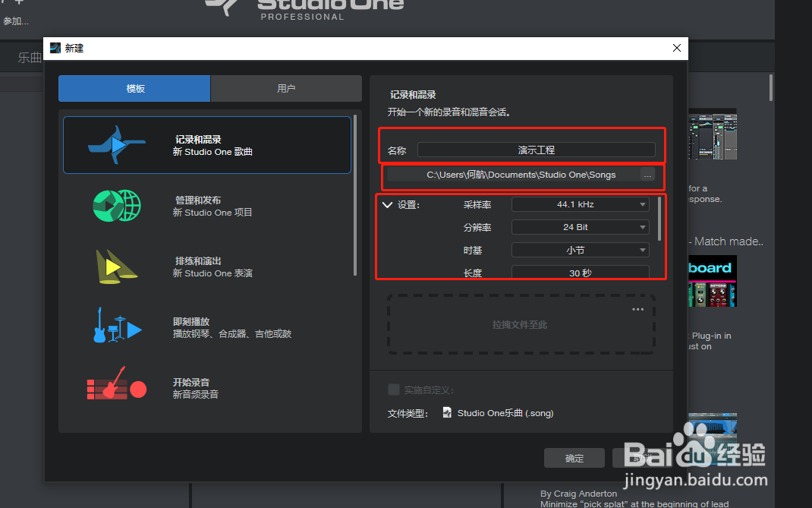The image size is (812, 508).
Task: Open the board plug-in thumbnail in background
Action: (x=713, y=281)
